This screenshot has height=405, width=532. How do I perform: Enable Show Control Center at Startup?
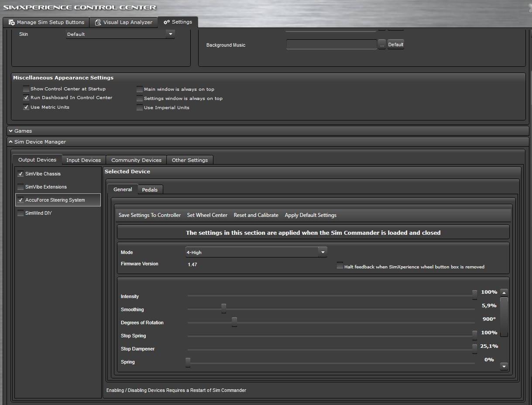click(x=26, y=89)
